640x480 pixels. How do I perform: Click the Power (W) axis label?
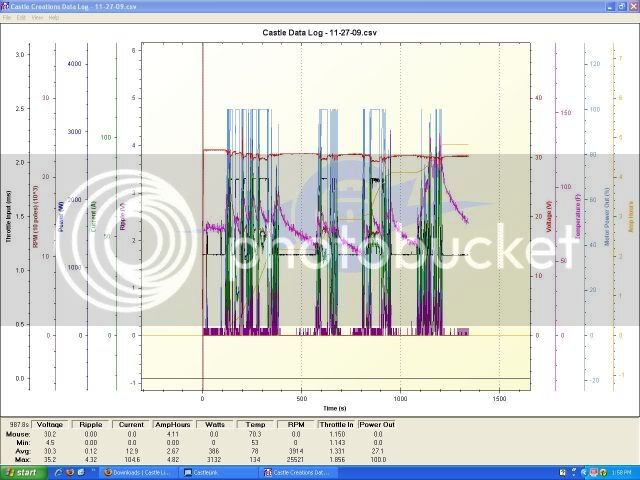point(61,218)
